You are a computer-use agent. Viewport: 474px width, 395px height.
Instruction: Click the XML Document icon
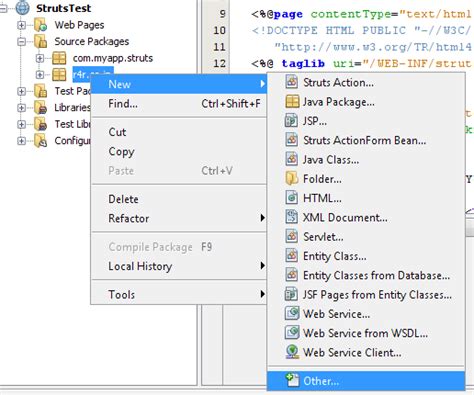(x=291, y=217)
